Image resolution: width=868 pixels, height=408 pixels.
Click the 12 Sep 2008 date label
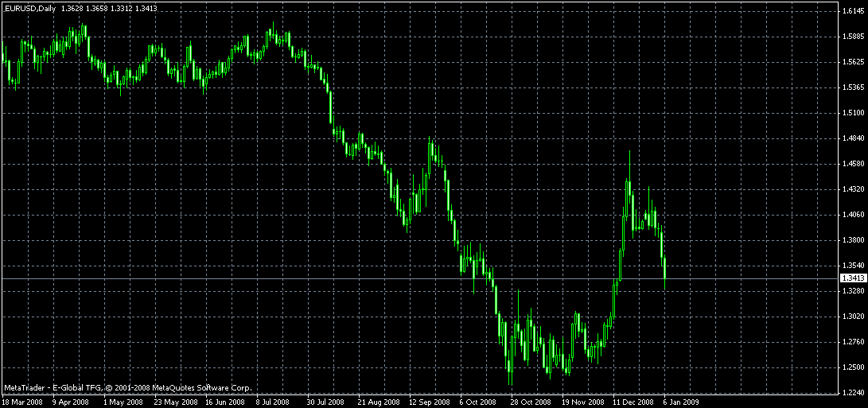pos(430,402)
